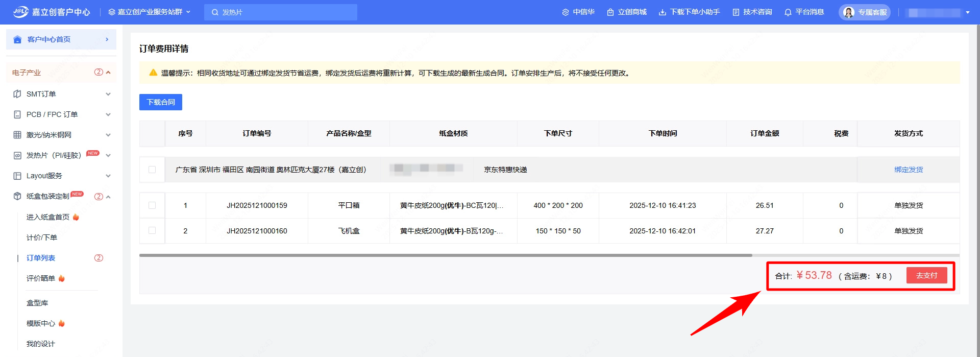Click the SMT订单 sidebar icon
980x357 pixels.
(x=17, y=94)
